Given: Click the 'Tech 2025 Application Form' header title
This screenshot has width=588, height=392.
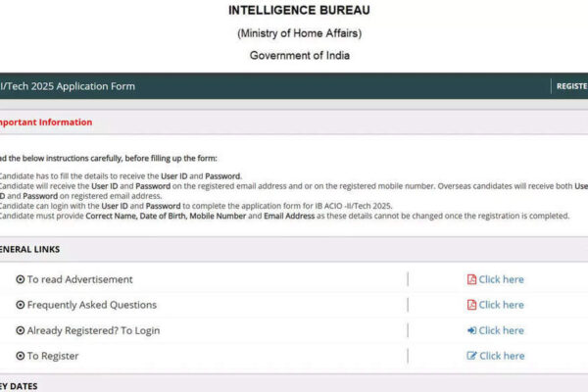Looking at the screenshot, I should [68, 86].
